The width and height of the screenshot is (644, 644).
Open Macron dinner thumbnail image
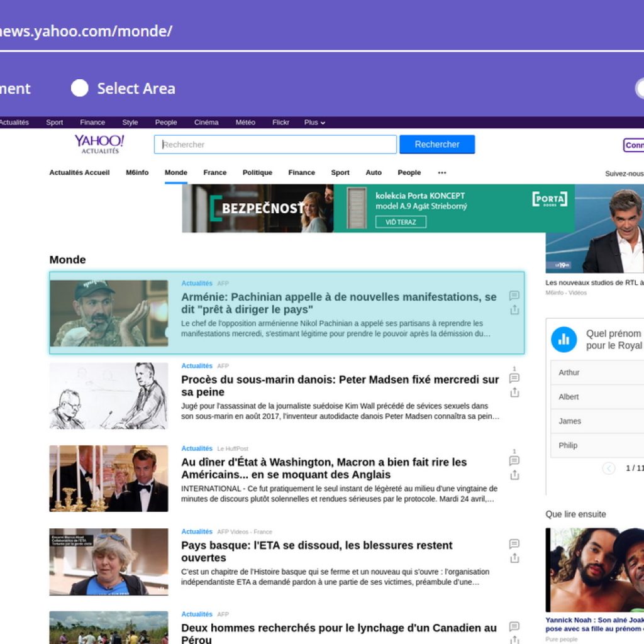coord(109,479)
